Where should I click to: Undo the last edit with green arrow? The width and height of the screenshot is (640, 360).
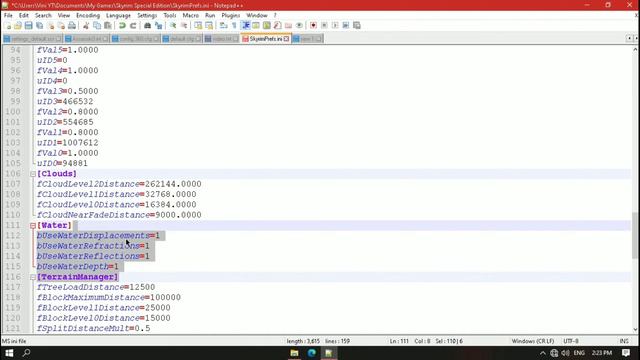122,25
